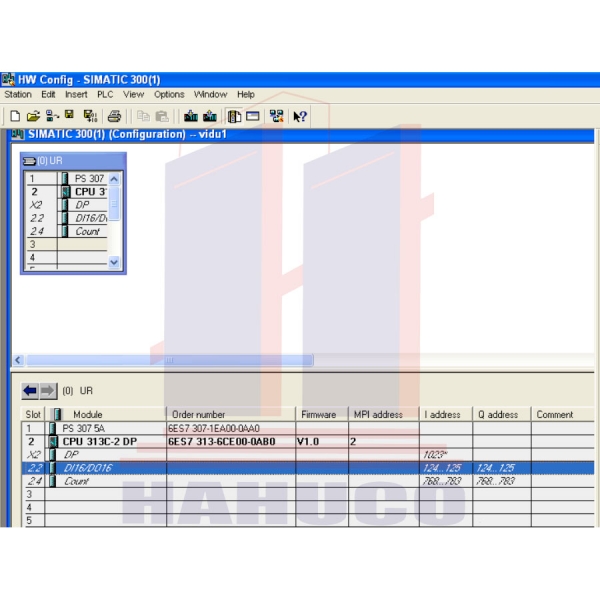Open the Station menu
The width and height of the screenshot is (600, 600).
coord(18,95)
